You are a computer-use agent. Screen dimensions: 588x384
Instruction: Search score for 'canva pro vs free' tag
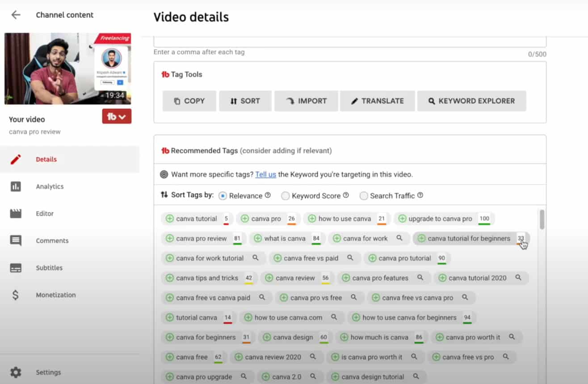354,297
